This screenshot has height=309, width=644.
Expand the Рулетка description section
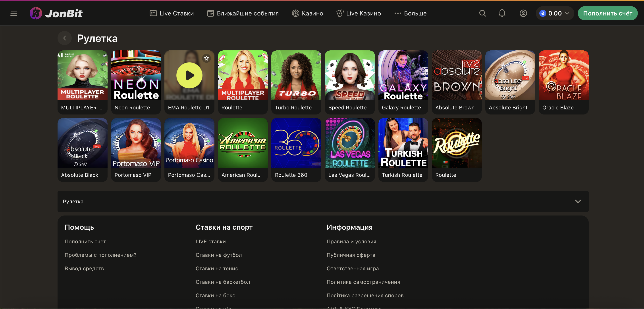coord(323,201)
